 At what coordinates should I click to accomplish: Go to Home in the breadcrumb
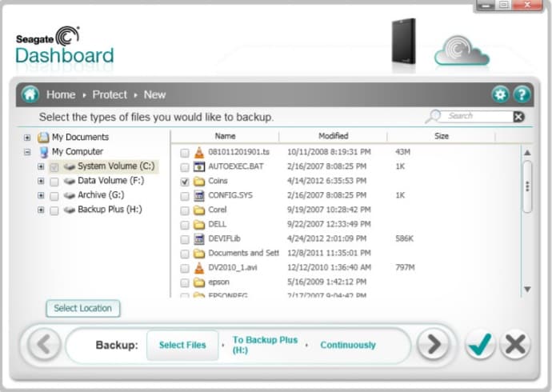61,94
